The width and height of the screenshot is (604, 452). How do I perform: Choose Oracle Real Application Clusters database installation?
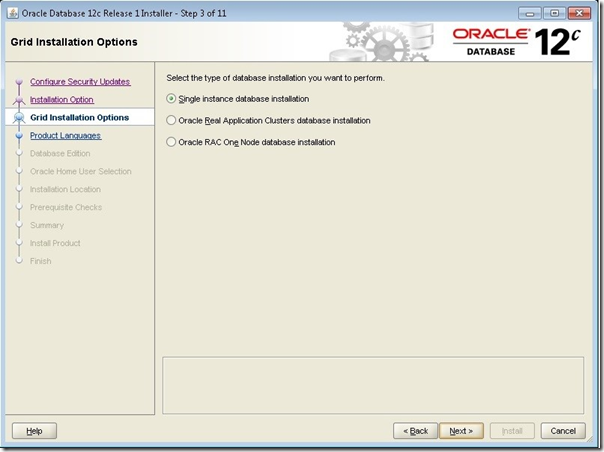pos(171,121)
